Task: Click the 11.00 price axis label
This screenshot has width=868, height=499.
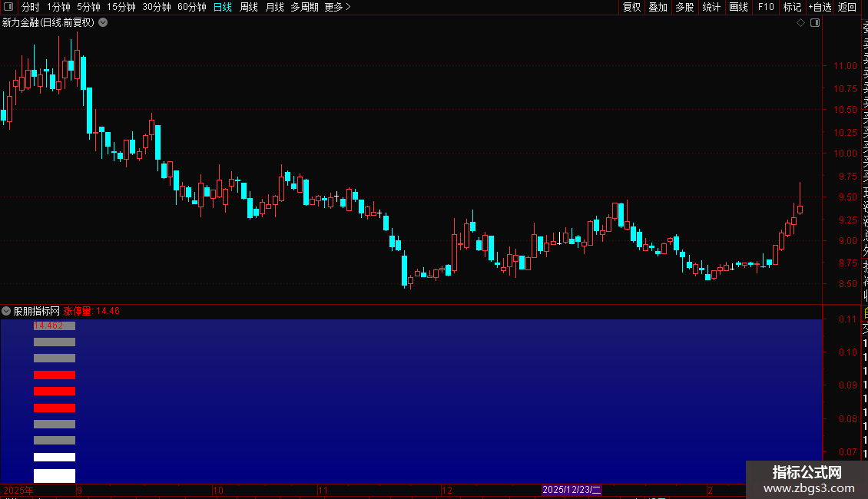Action: [845, 66]
